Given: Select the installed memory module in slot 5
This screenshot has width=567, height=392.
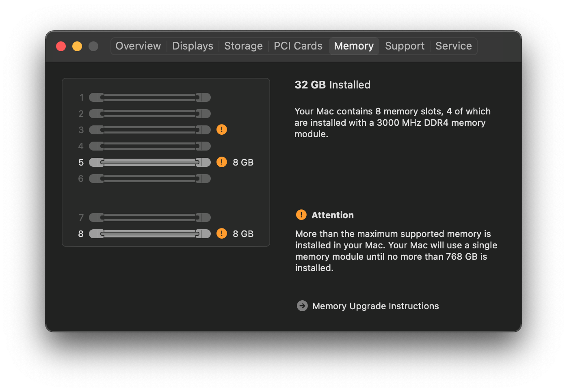Looking at the screenshot, I should pos(149,162).
